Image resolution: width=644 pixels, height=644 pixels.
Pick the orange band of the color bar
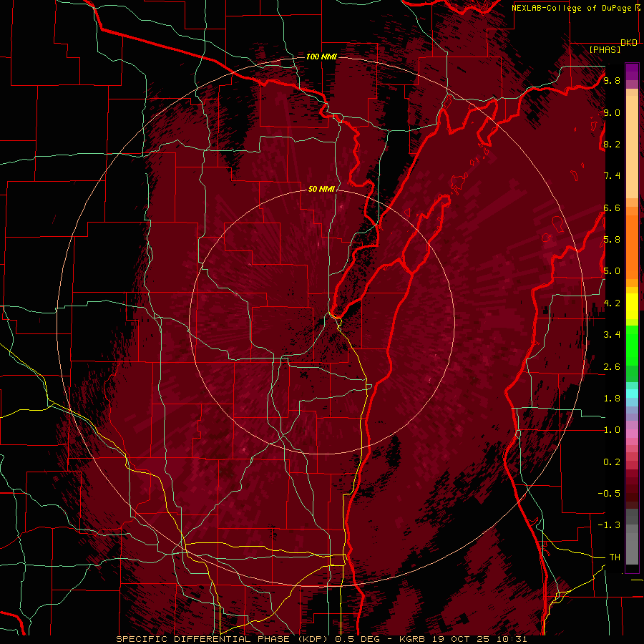pos(632,246)
